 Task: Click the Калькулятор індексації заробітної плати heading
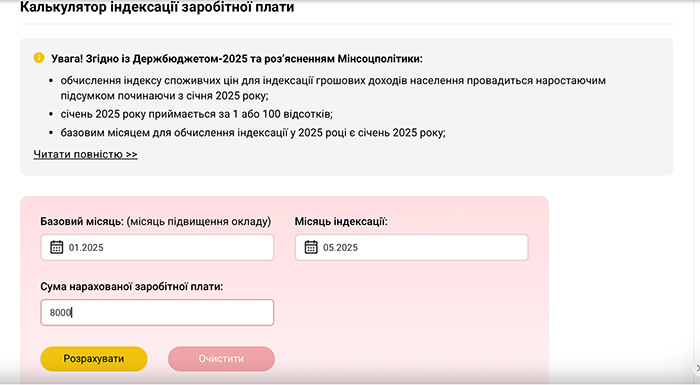(x=157, y=7)
